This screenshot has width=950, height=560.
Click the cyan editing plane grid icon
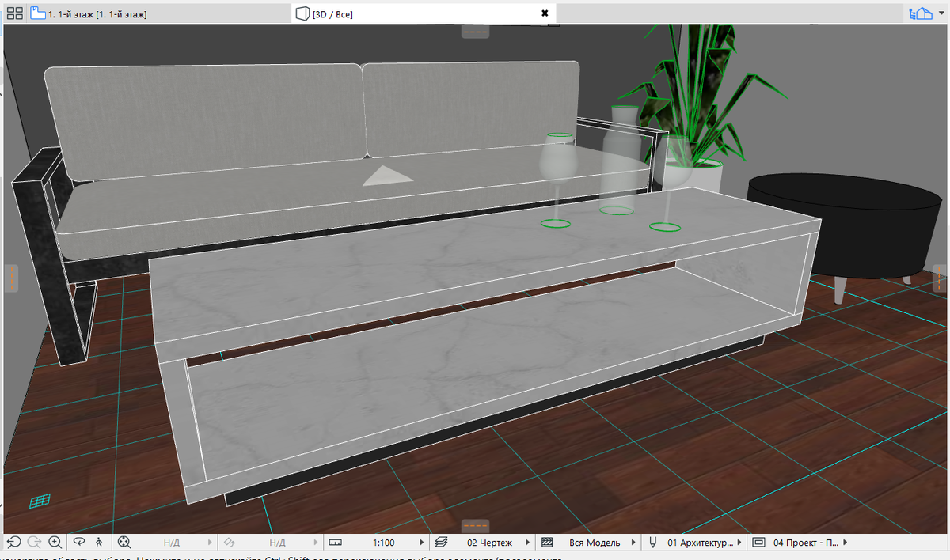40,501
